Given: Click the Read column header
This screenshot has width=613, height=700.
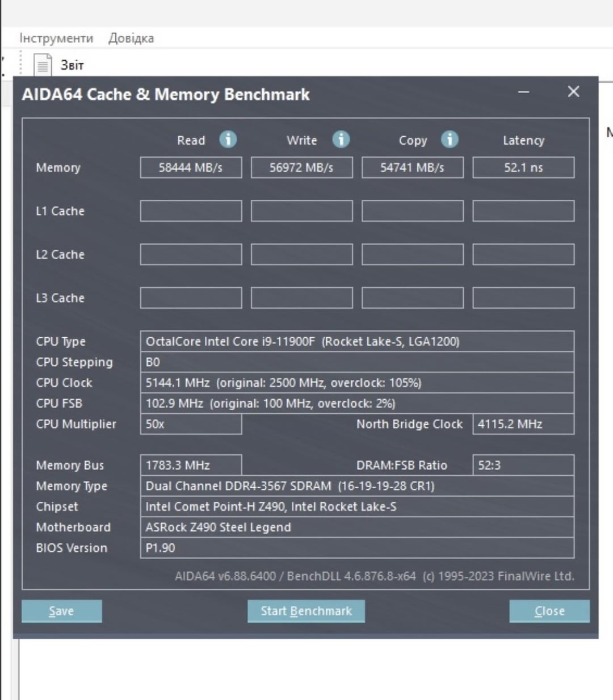Looking at the screenshot, I should pyautogui.click(x=191, y=140).
